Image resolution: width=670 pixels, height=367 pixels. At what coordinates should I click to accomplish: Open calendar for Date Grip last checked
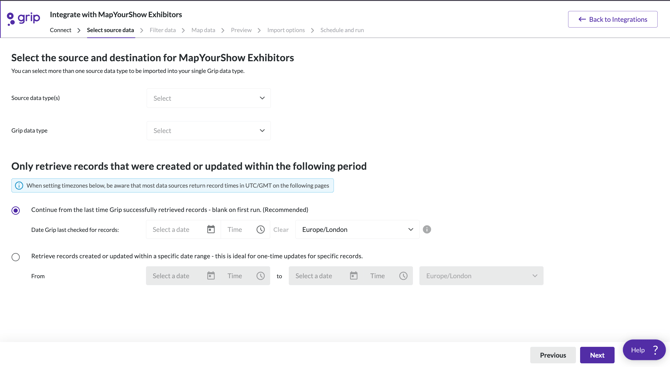tap(211, 229)
